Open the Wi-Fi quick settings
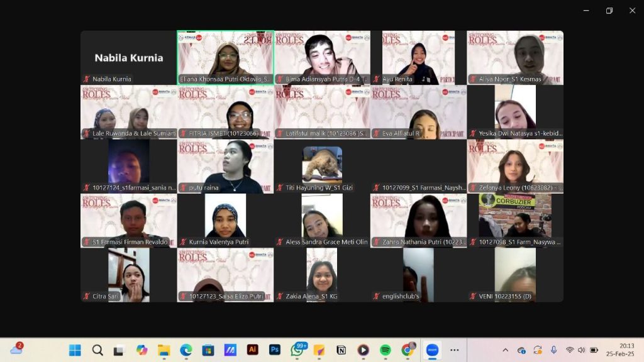Screen dimensions: 644x362 (570, 350)
